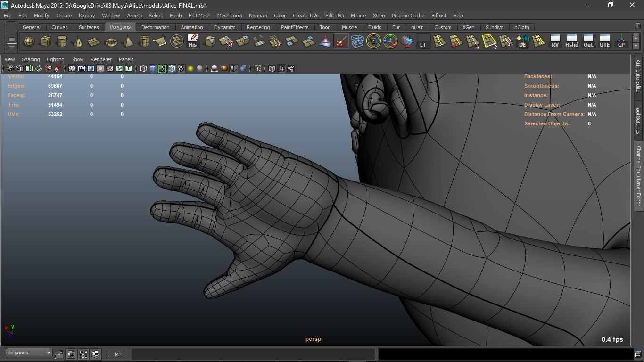
Task: Open the Shading panel menu
Action: coord(31,59)
